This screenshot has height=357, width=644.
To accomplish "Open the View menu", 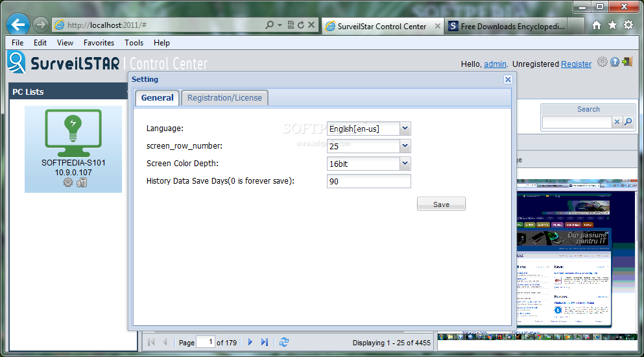I will coord(65,43).
